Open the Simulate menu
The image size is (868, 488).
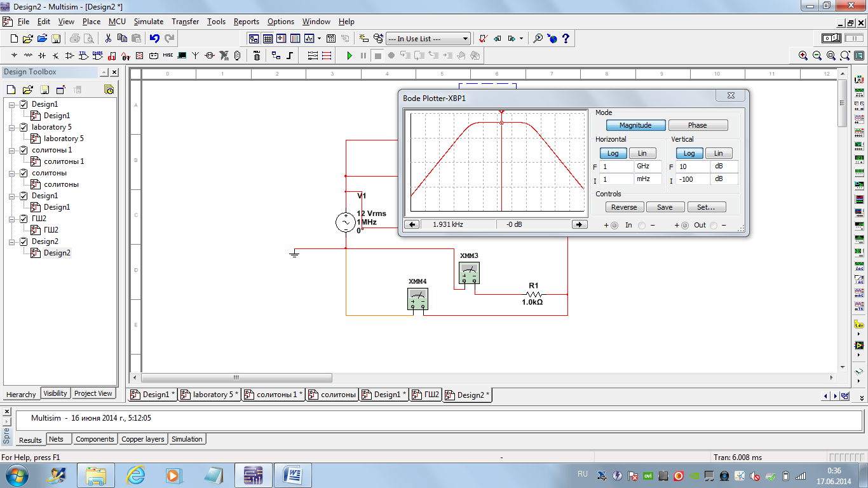coord(149,22)
